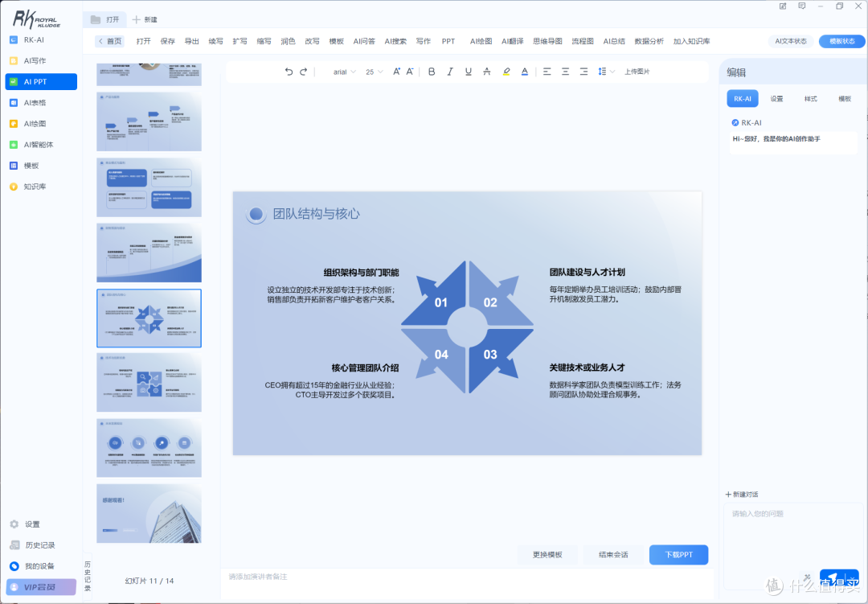This screenshot has height=604, width=868.
Task: Open RK-AI in the left sidebar
Action: 41,40
